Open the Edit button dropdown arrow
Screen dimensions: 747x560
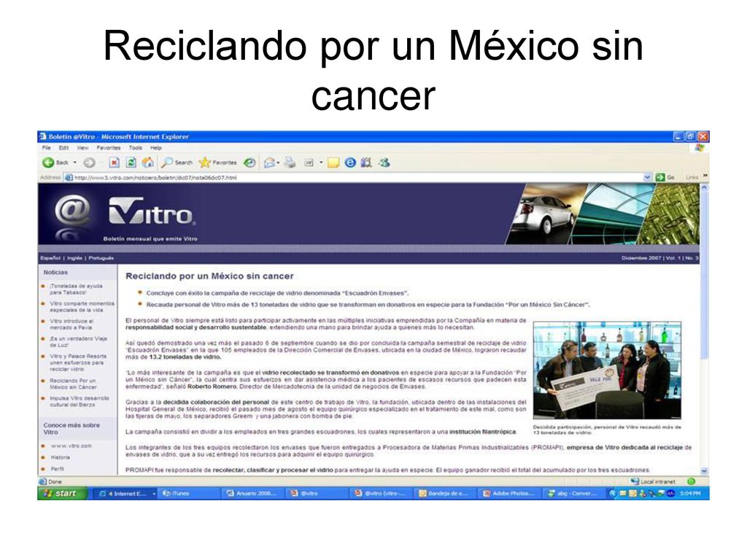[x=321, y=163]
